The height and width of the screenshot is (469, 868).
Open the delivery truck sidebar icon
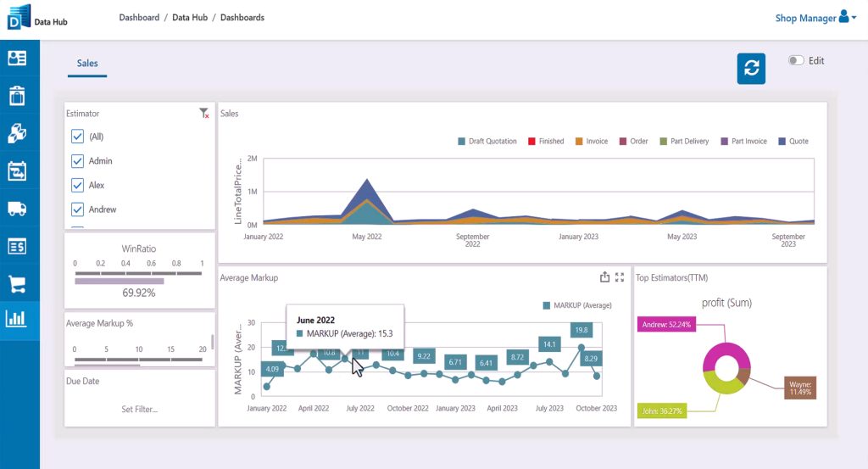[x=17, y=209]
